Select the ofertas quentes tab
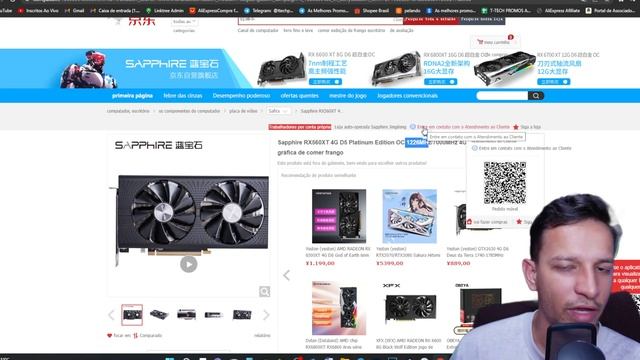 299,96
